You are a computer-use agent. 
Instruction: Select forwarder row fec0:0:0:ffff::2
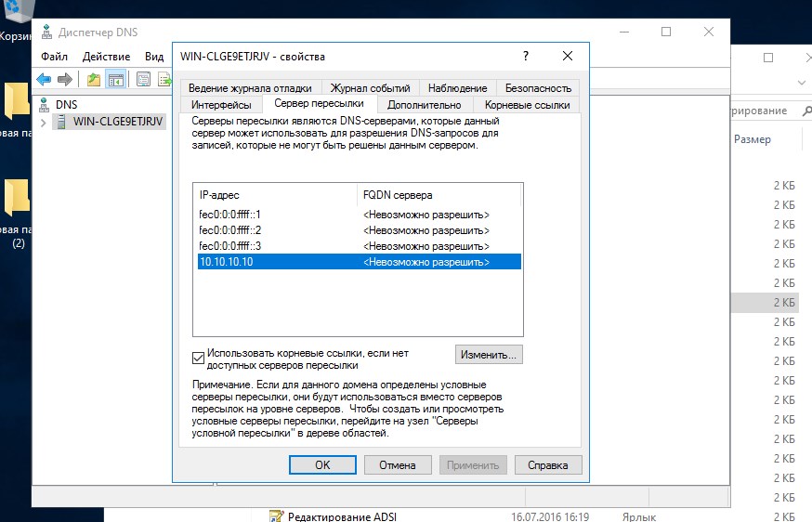359,230
